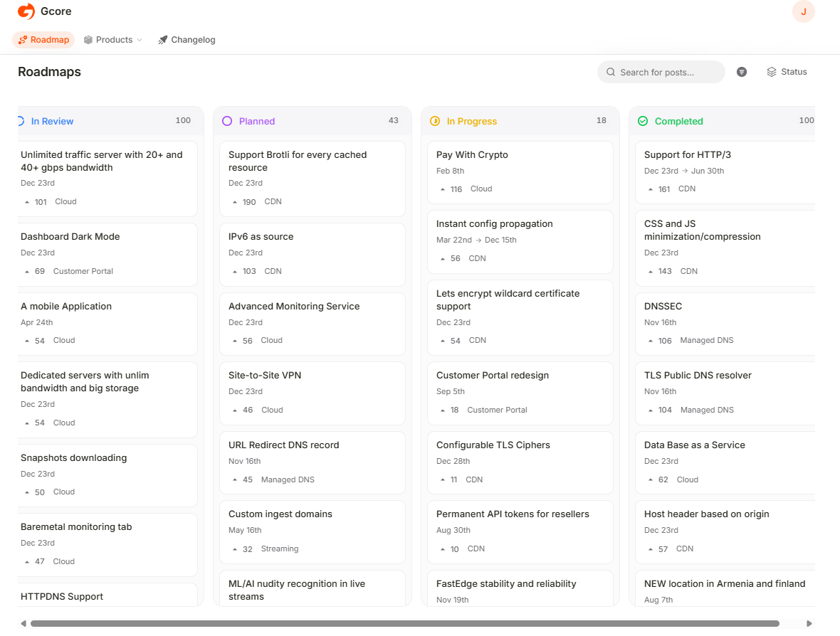Upvote Snapshots downloading card
The width and height of the screenshot is (840, 636).
click(35, 492)
